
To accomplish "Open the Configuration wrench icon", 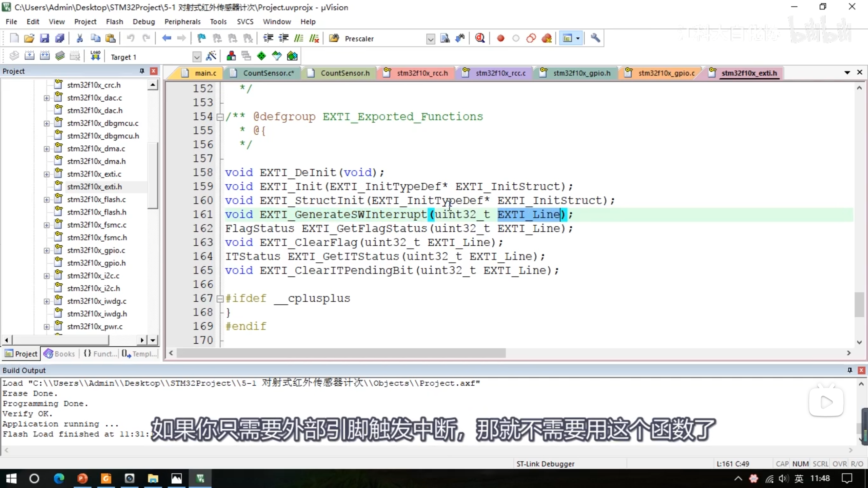I will 595,38.
